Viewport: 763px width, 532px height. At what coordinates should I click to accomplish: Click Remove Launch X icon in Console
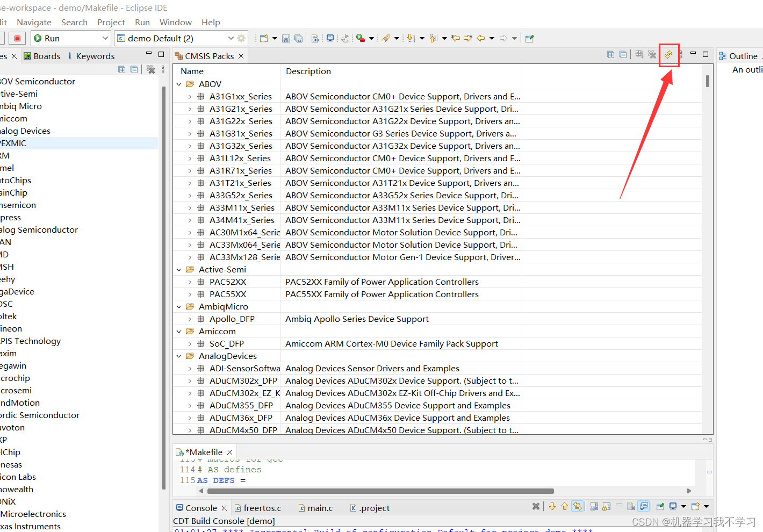(536, 506)
